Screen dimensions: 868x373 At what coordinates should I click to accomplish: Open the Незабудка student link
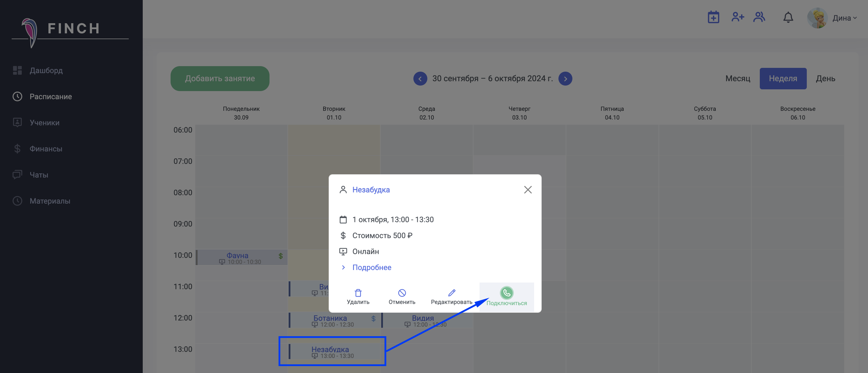pos(371,190)
